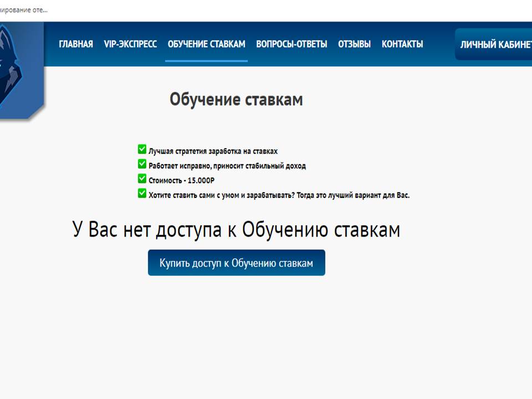Screen dimensions: 532x399
Task: Click text Лучшая стратегия заработка на ставках
Action: (213, 151)
